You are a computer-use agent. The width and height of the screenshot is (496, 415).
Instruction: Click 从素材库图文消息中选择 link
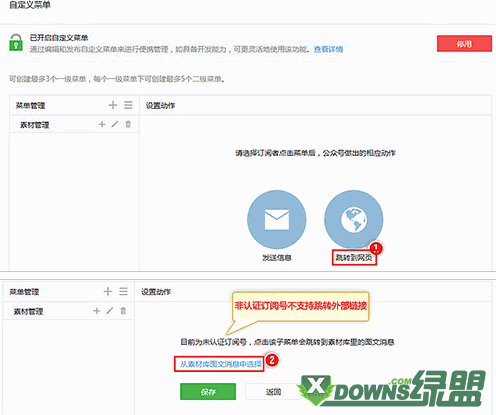coord(221,364)
